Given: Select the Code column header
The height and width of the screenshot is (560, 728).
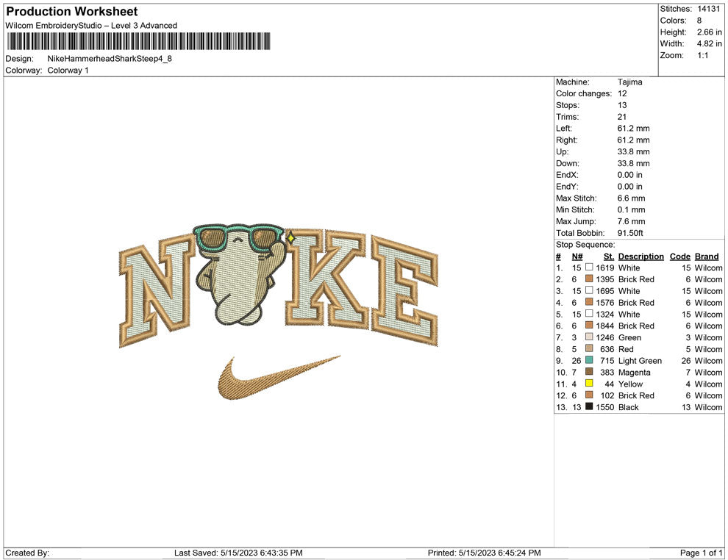Looking at the screenshot, I should 679,256.
